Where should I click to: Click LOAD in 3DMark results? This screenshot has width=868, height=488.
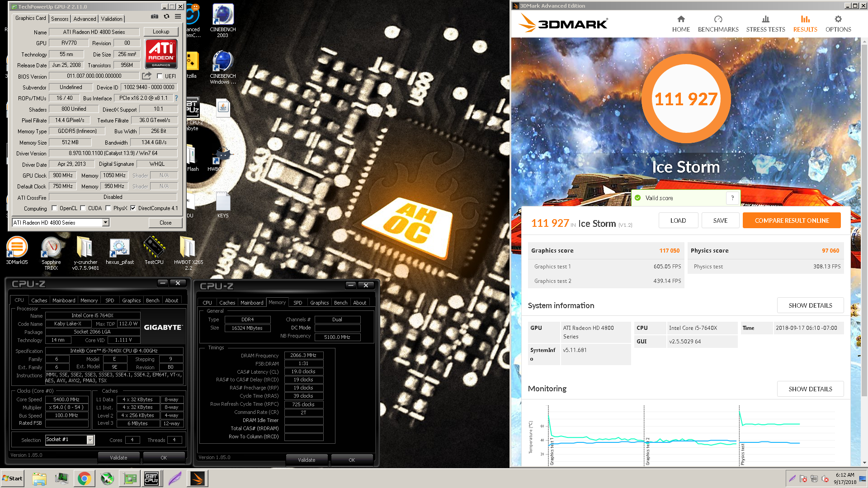click(x=678, y=221)
